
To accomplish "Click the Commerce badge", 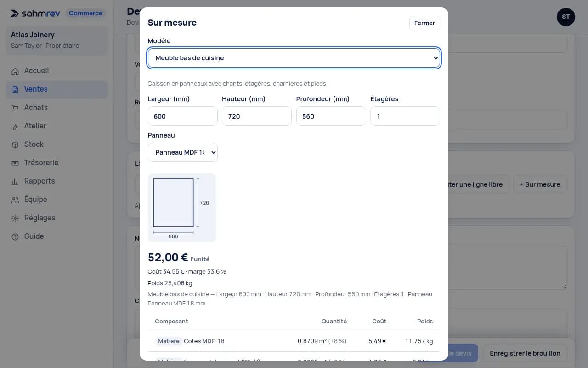I will (x=85, y=13).
